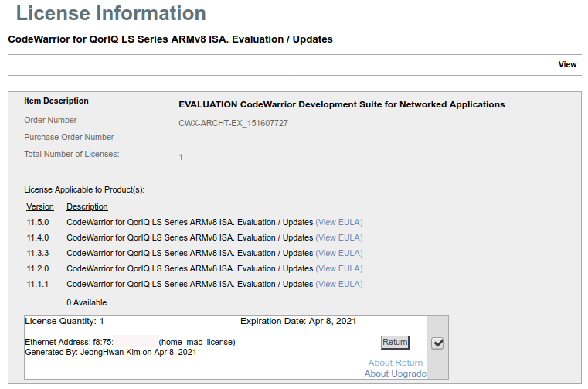
Task: Open View EULA for version 11.4.0
Action: pos(339,237)
